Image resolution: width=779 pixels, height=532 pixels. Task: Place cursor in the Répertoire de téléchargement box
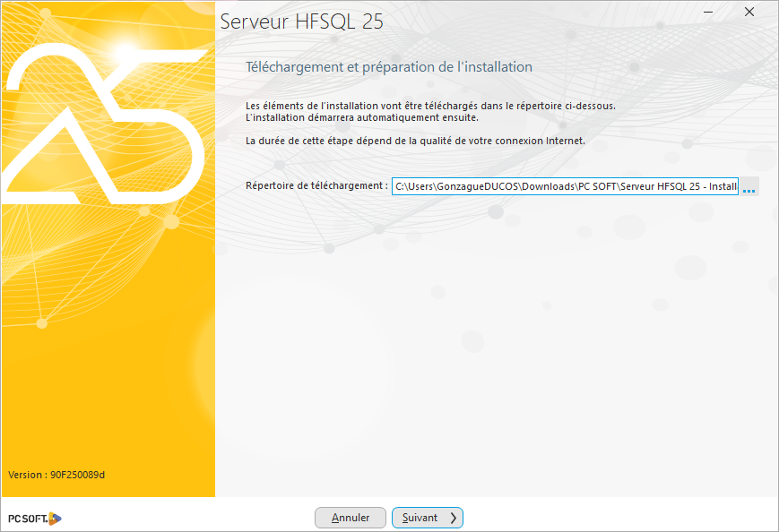tap(565, 186)
